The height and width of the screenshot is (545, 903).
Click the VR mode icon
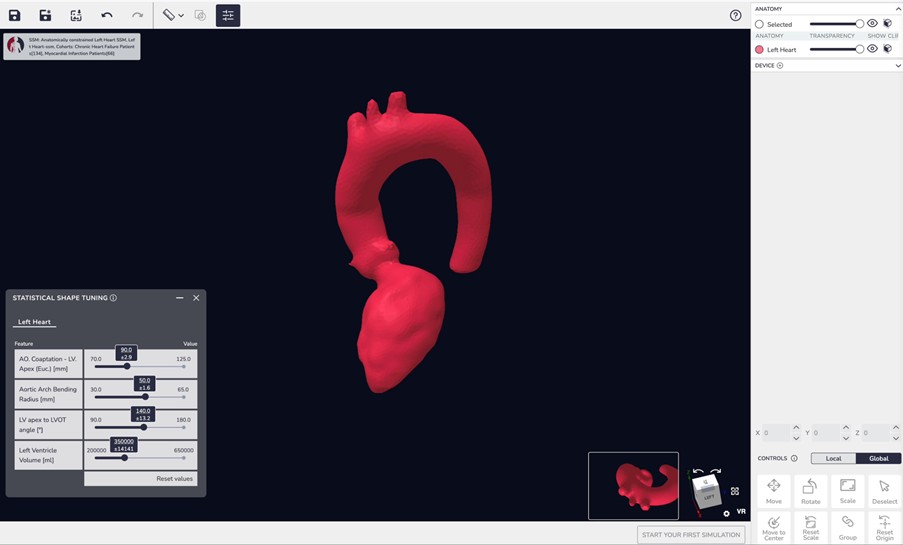[x=741, y=511]
